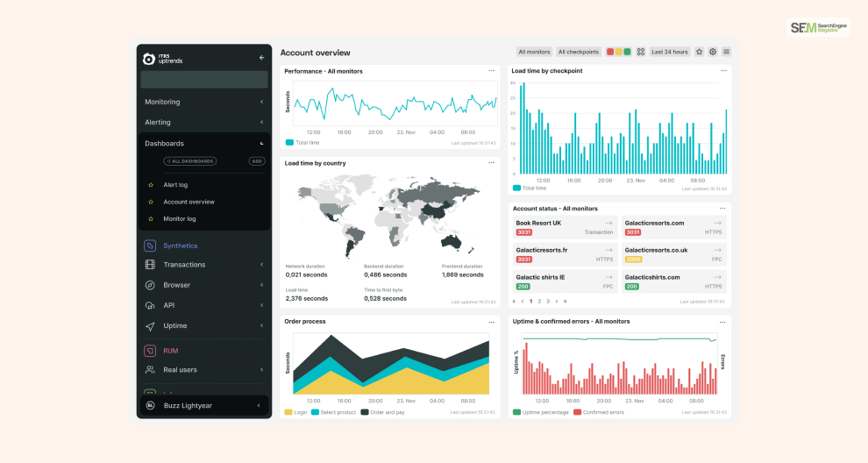Image resolution: width=868 pixels, height=463 pixels.
Task: Expand the Transactions submenu
Action: pos(262,265)
